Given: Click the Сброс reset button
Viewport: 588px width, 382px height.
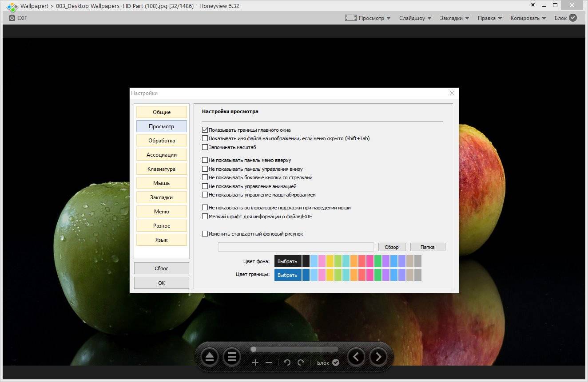Looking at the screenshot, I should (x=162, y=268).
